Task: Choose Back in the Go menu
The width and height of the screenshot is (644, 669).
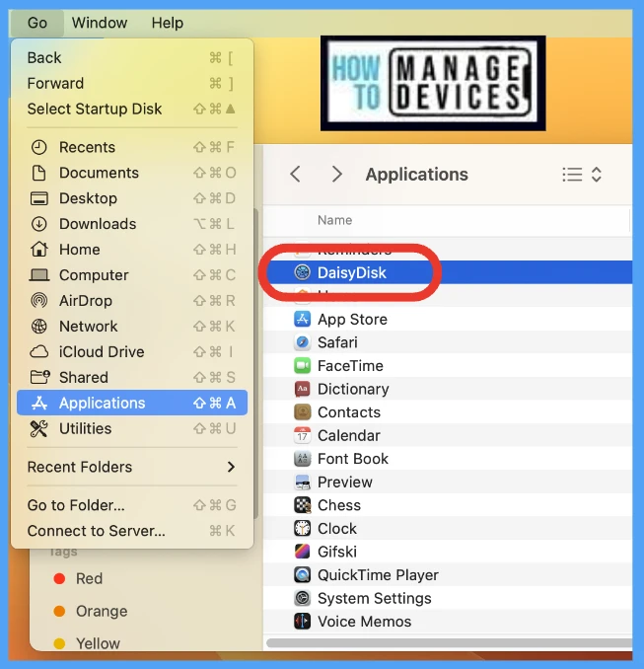Action: tap(132, 57)
